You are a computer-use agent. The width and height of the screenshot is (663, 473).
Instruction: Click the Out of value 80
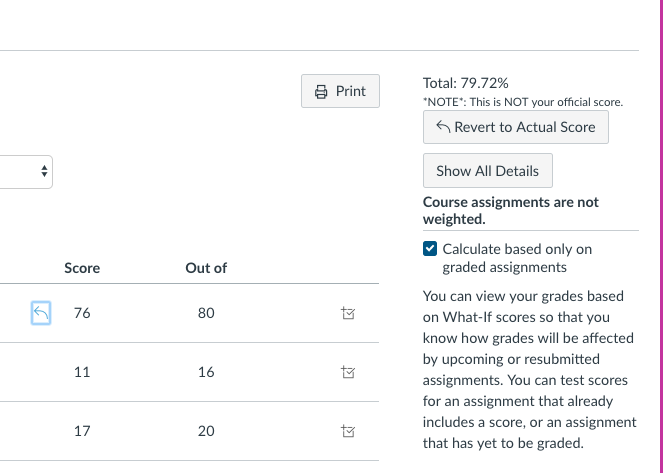click(x=206, y=313)
